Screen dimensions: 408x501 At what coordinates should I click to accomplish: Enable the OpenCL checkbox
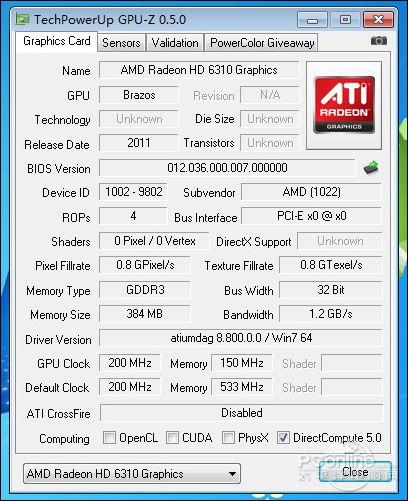pos(109,437)
